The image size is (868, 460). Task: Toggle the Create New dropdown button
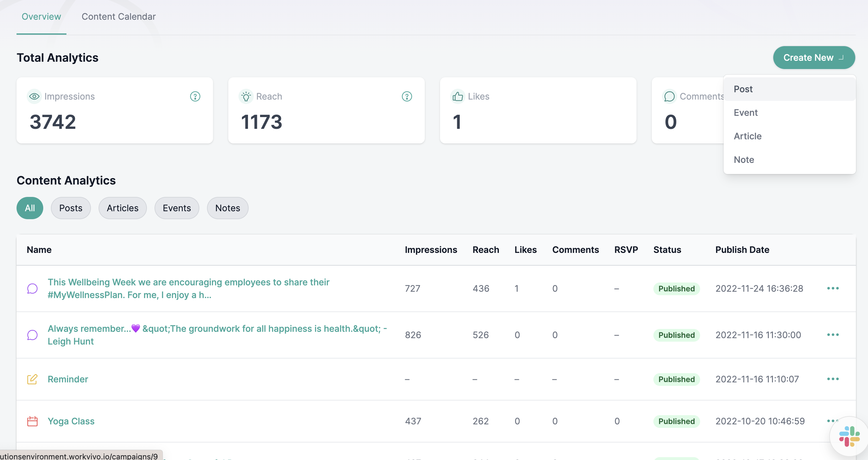pyautogui.click(x=814, y=58)
